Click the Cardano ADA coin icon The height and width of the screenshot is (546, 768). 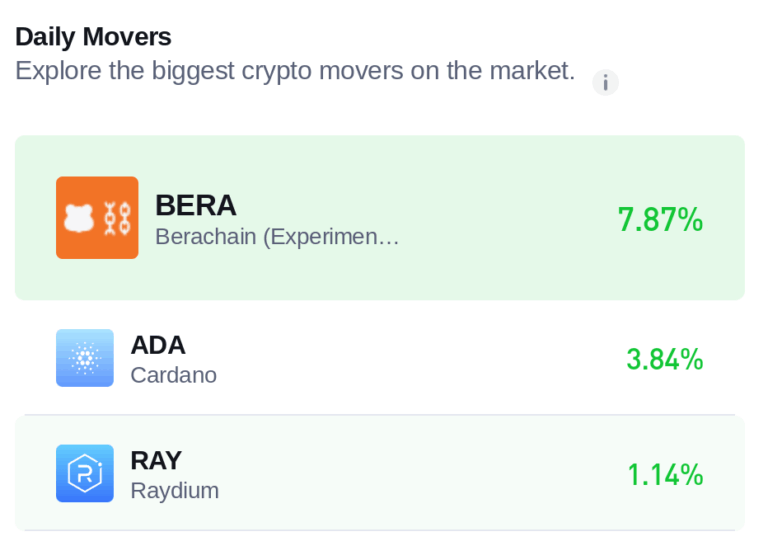85,358
